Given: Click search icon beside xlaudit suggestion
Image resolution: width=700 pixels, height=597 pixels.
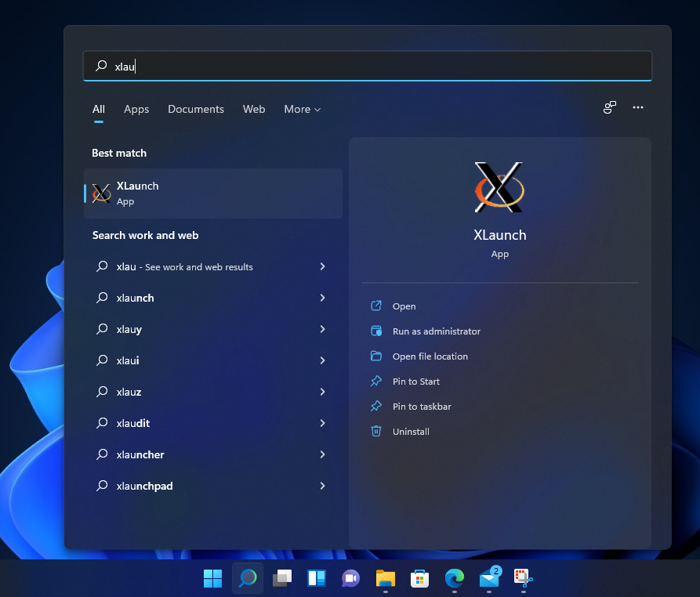Looking at the screenshot, I should click(x=102, y=423).
